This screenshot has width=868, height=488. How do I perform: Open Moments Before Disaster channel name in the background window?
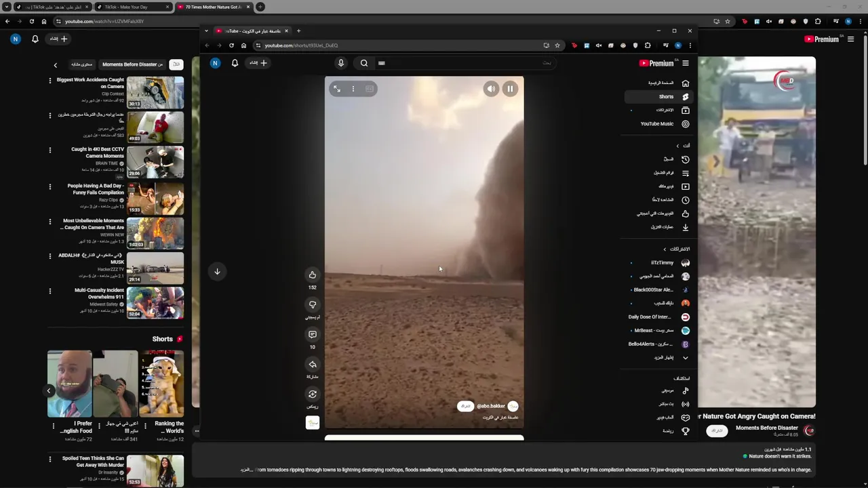pos(766,428)
